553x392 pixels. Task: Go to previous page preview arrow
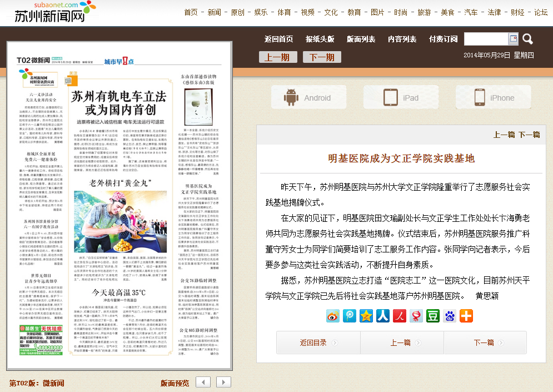(203, 382)
